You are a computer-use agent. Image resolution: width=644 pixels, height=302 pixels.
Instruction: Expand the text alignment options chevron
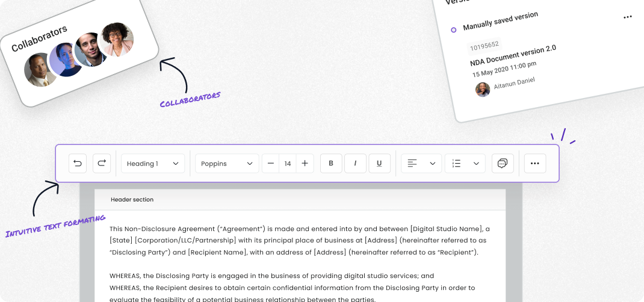point(433,163)
